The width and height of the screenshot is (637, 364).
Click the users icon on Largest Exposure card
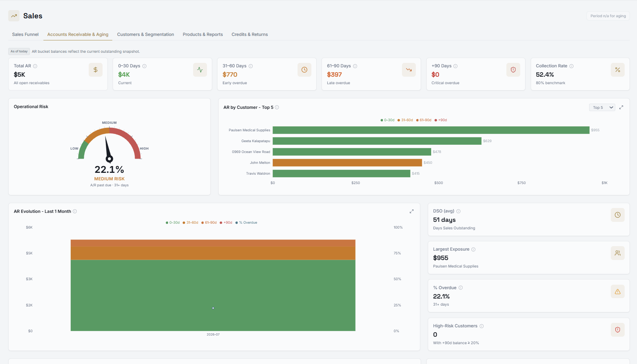pos(618,253)
